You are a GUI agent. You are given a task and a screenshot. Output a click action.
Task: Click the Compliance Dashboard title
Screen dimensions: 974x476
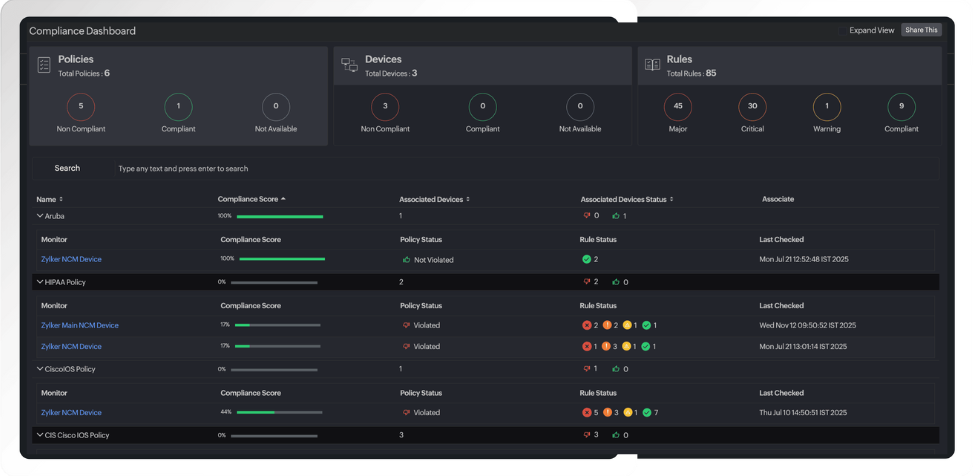(82, 30)
